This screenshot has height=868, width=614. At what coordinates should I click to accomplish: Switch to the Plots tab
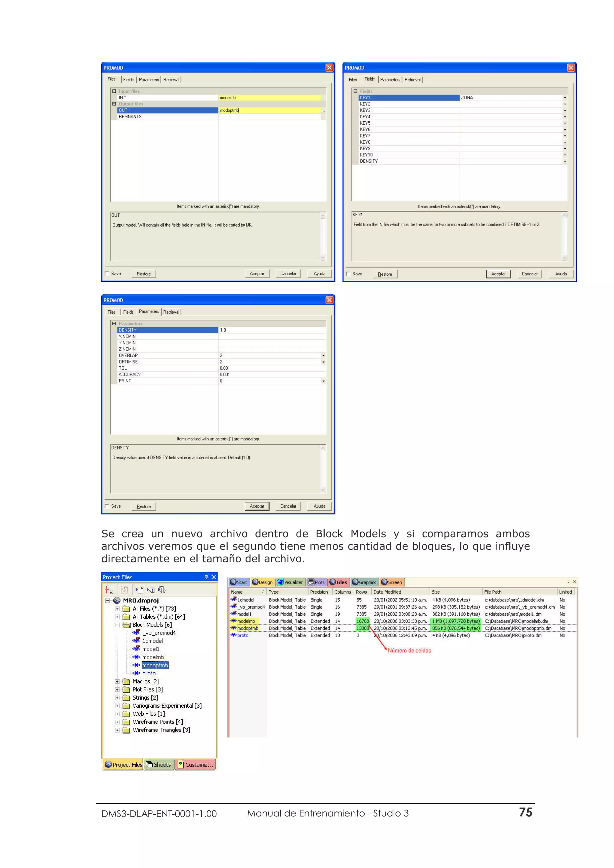click(x=317, y=582)
